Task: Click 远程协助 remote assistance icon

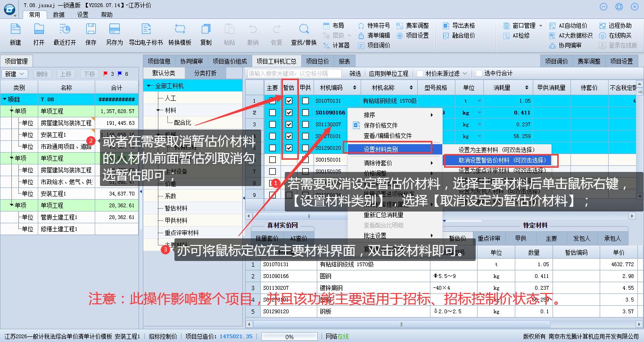Action: click(615, 25)
